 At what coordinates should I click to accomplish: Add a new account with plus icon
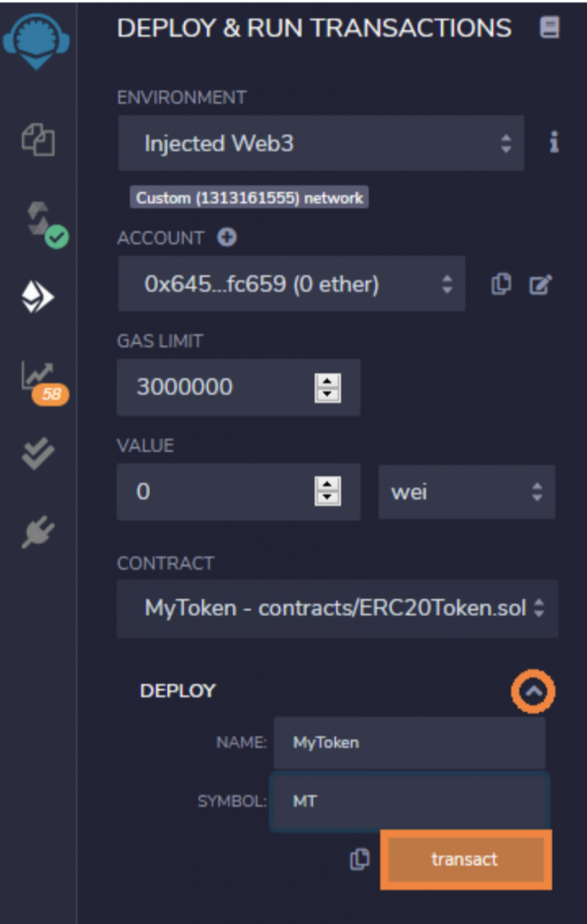[227, 237]
